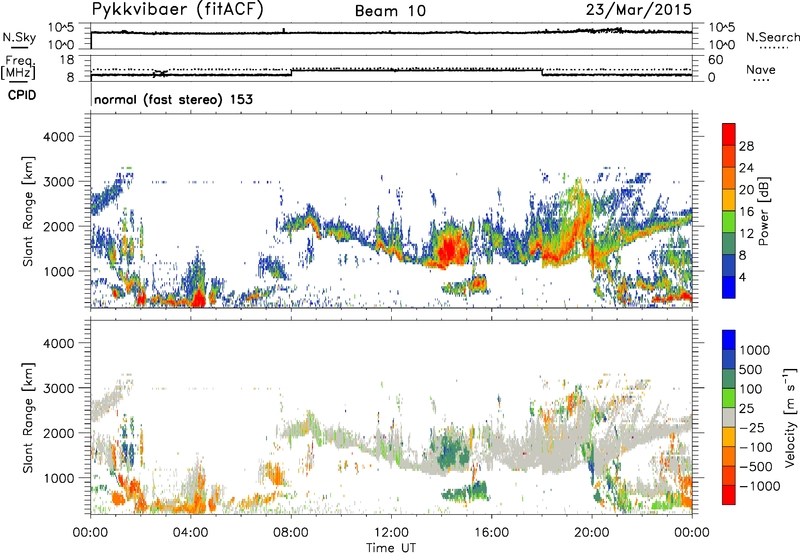Screen dimensions: 800x554
Task: Click the 16:00 time axis label
Action: [x=491, y=533]
